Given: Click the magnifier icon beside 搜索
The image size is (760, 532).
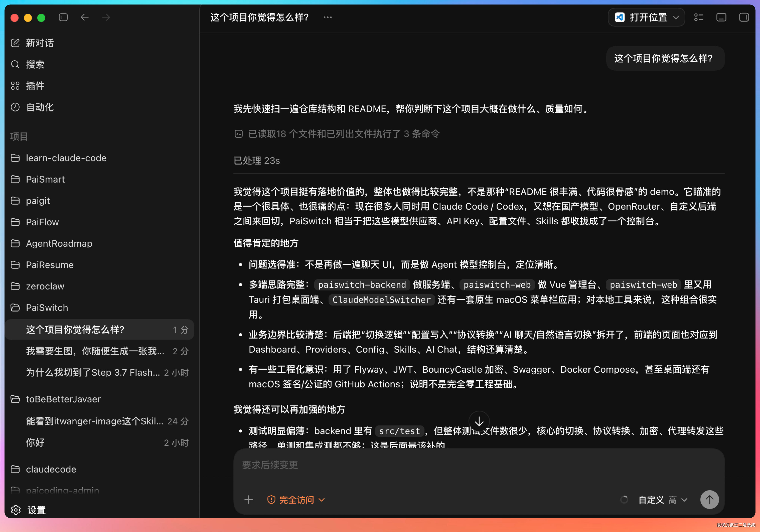Looking at the screenshot, I should point(15,64).
